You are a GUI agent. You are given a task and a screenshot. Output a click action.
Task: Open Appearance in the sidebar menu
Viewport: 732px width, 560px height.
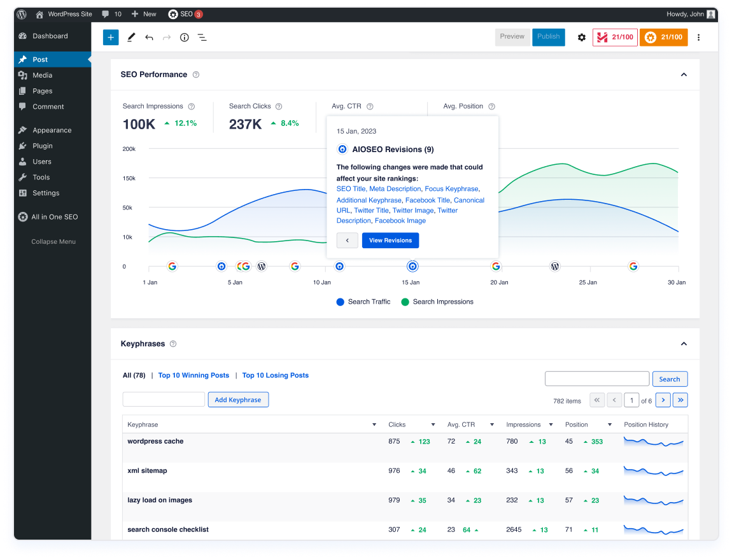pyautogui.click(x=52, y=130)
